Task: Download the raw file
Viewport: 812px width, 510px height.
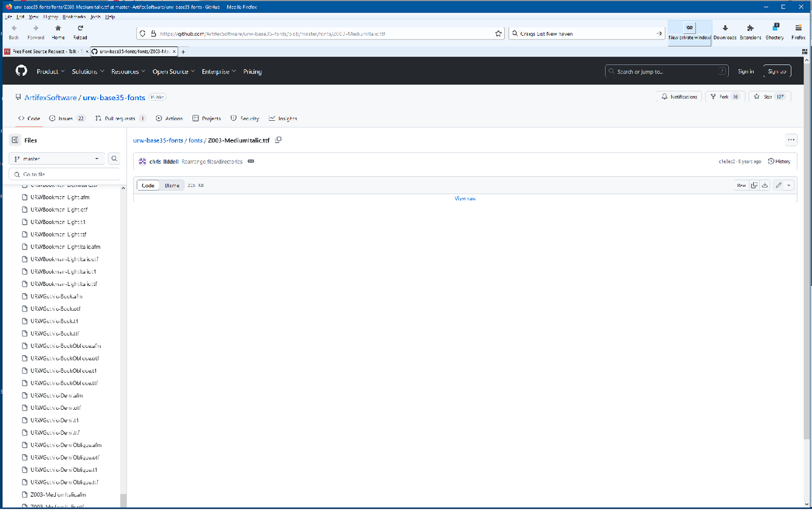Action: tap(765, 185)
